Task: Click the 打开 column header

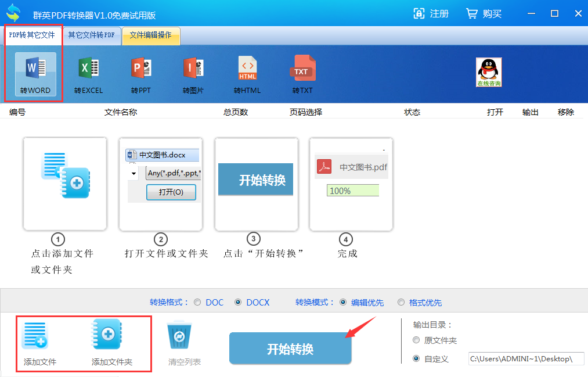Action: 495,112
